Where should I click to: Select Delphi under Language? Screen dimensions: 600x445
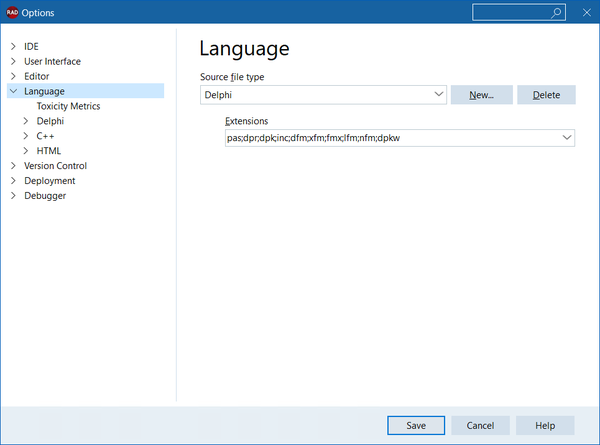(50, 121)
